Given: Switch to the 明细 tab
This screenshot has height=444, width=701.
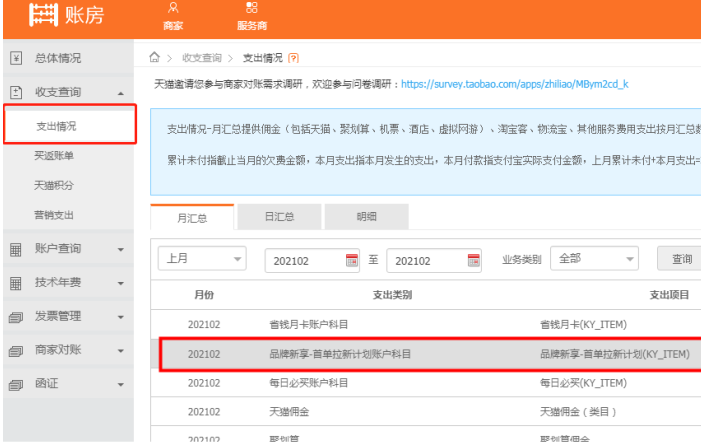Looking at the screenshot, I should [x=367, y=217].
